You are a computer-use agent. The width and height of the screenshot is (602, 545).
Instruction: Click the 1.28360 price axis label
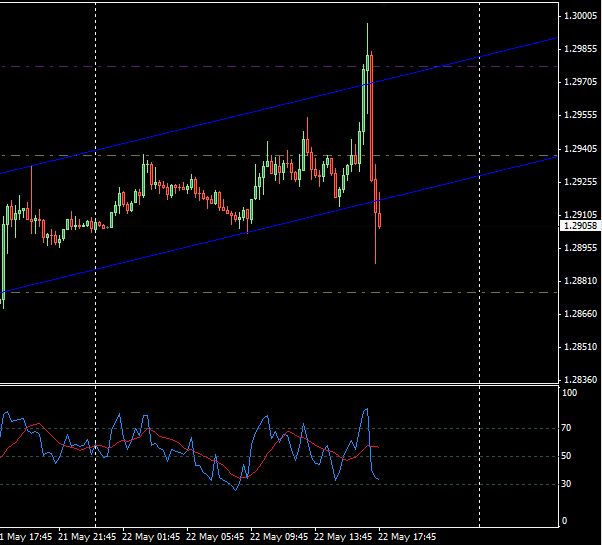click(x=580, y=380)
